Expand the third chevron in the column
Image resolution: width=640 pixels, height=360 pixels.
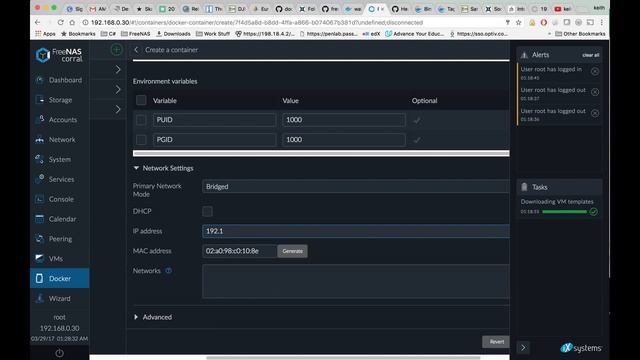(x=118, y=109)
